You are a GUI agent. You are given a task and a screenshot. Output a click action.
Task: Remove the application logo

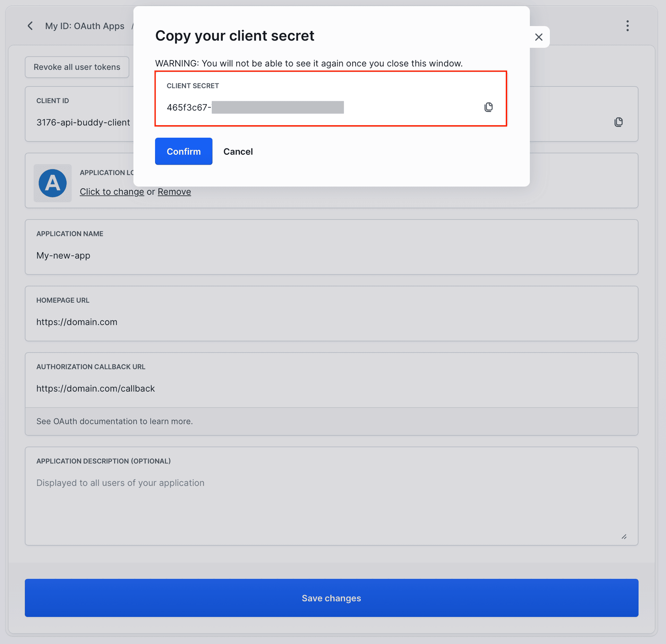(174, 191)
